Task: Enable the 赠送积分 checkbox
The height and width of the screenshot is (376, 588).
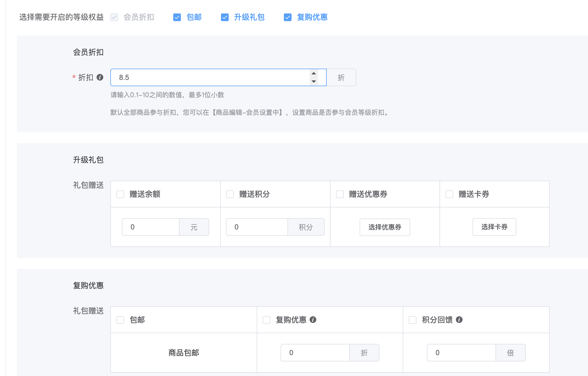Action: tap(230, 194)
